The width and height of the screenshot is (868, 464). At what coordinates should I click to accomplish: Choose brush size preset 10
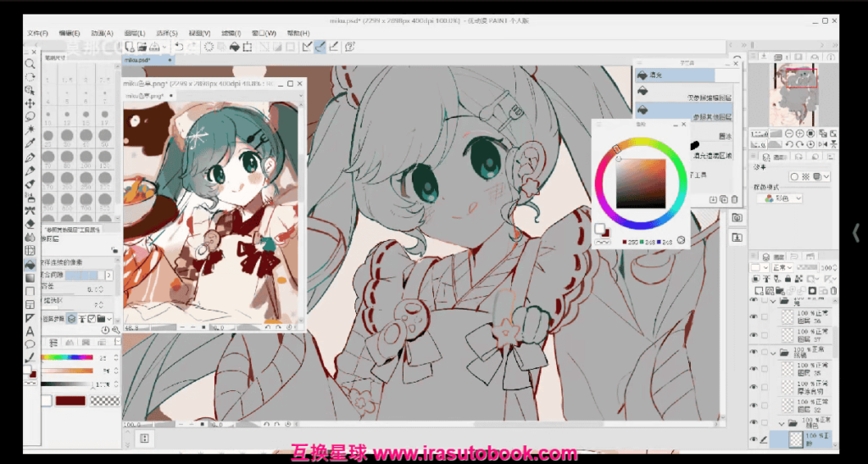[48, 116]
